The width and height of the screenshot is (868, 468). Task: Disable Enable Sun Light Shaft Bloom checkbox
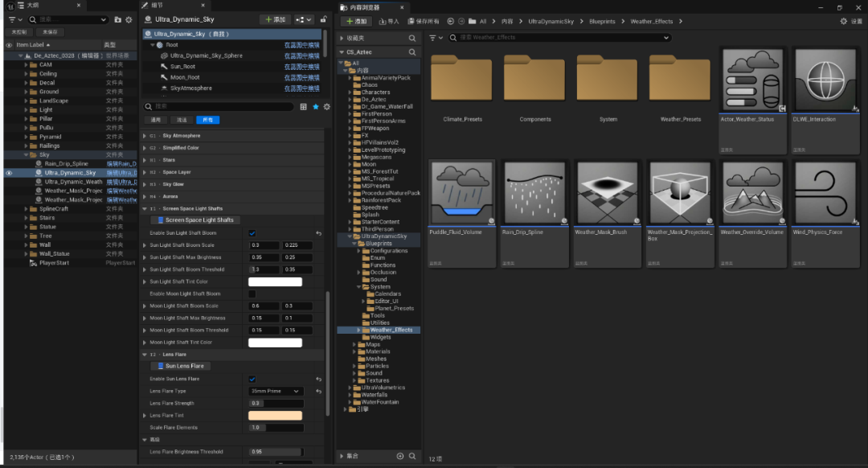coord(252,233)
